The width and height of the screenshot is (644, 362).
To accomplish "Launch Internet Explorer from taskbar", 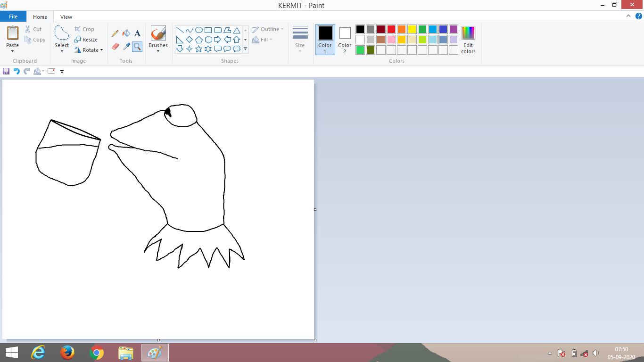I will tap(38, 353).
